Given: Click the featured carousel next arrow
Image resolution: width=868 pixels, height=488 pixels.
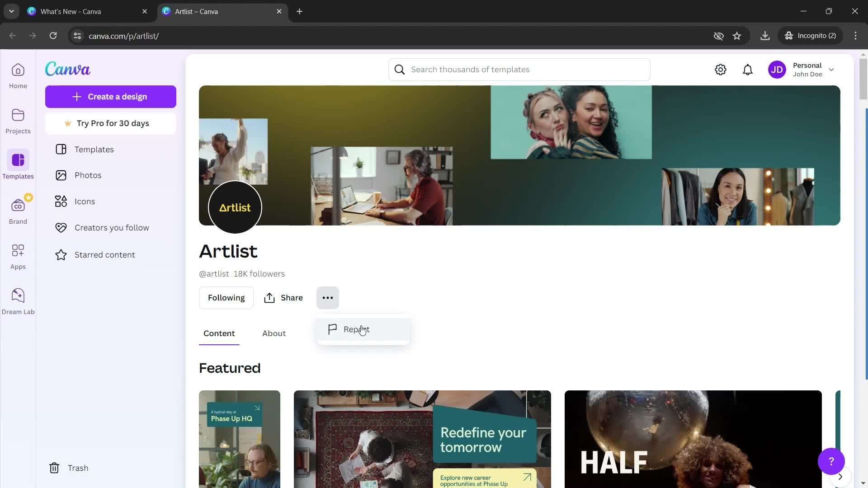Looking at the screenshot, I should click(840, 477).
